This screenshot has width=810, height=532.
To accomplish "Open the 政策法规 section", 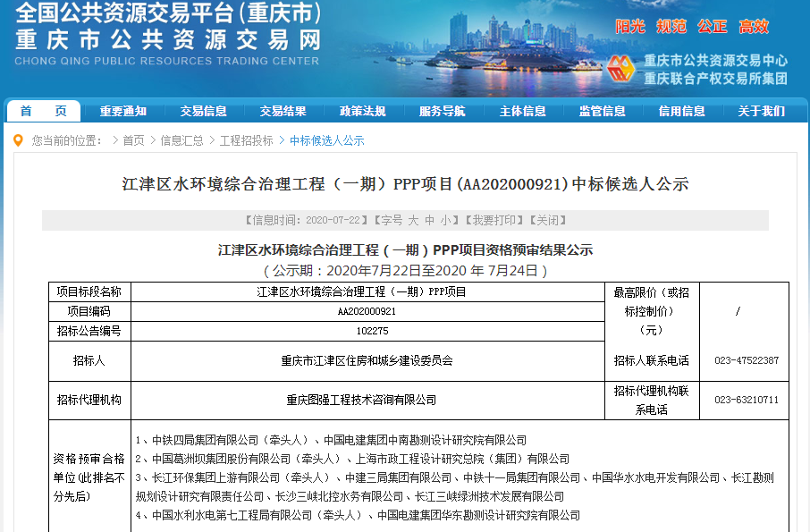I will tap(362, 112).
